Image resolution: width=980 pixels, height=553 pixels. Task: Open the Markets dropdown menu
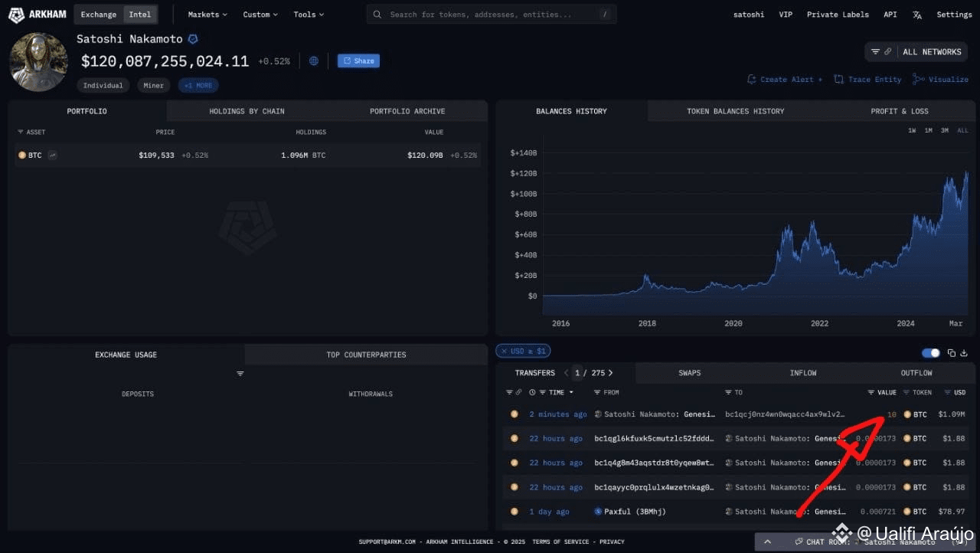point(208,15)
